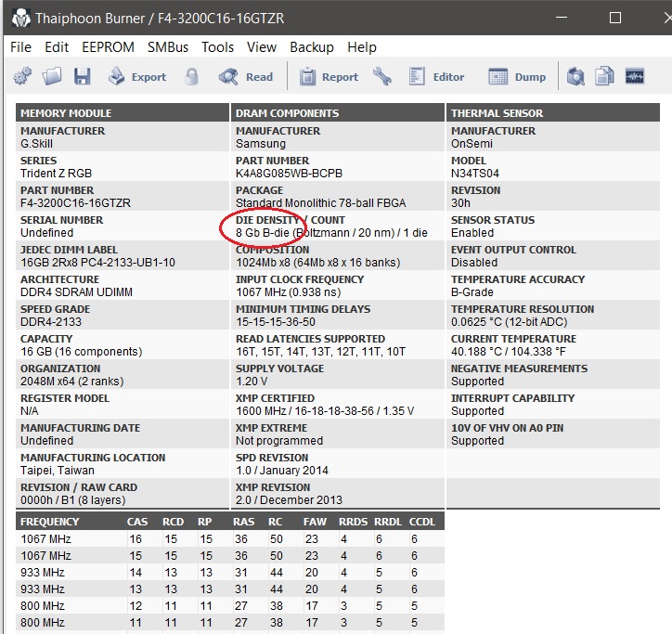Select the 933 MHz row with CAS 14
This screenshot has height=634, width=672.
[230, 573]
